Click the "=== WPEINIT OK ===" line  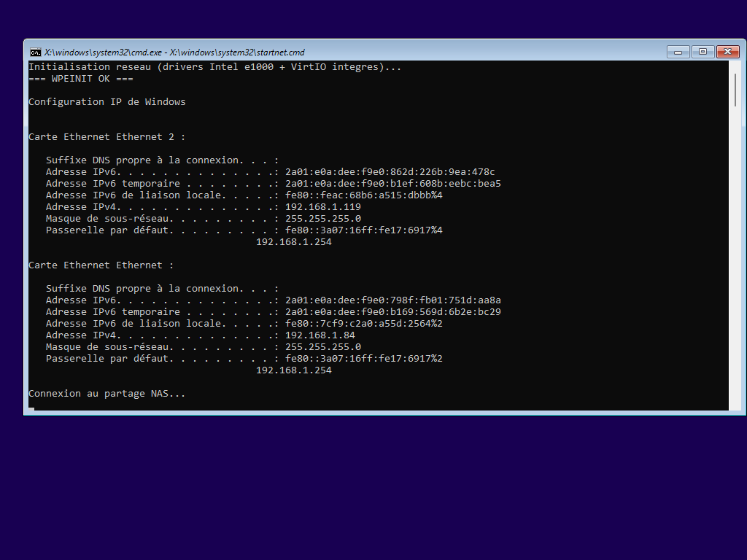(80, 79)
